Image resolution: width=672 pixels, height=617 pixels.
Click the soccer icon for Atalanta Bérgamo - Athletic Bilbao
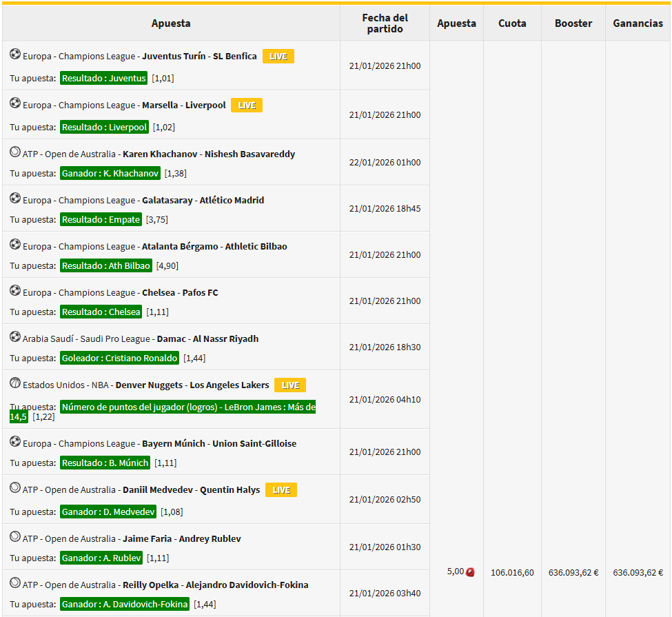tap(15, 245)
